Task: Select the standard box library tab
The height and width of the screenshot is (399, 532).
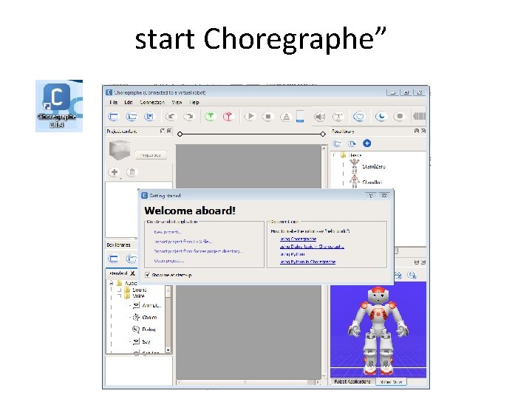Action: coord(118,273)
